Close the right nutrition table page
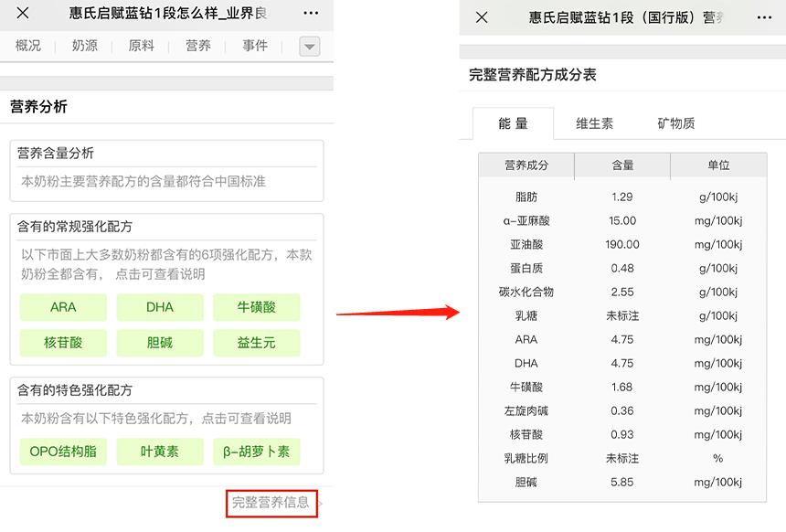Viewport: 786px width, 532px height. [x=483, y=16]
